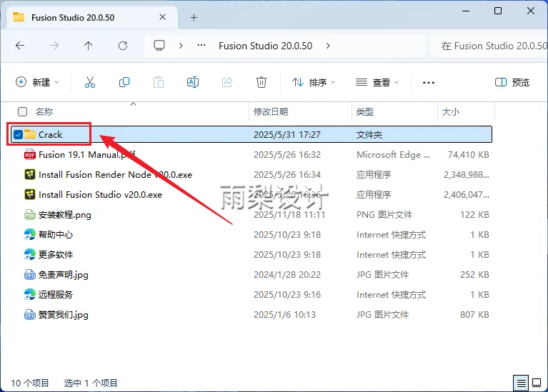Select Install Fusion Studio v20.0.exe name
Image resolution: width=548 pixels, height=392 pixels.
click(100, 195)
